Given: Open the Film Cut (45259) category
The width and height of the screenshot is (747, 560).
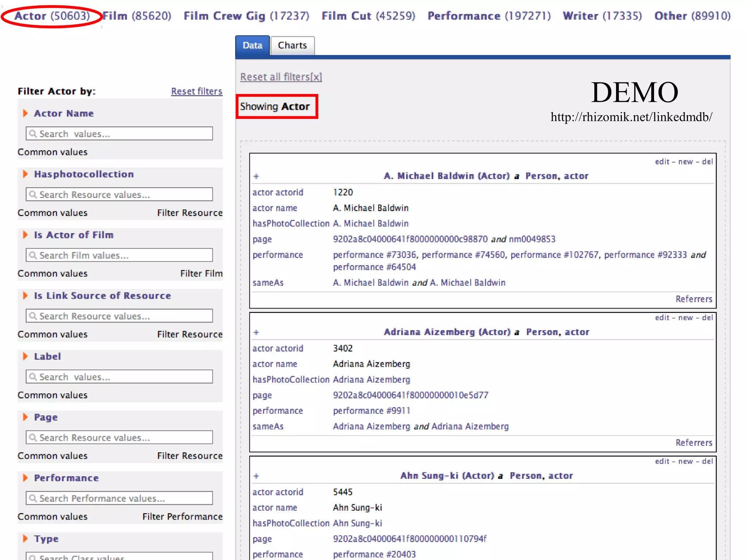Looking at the screenshot, I should [368, 16].
